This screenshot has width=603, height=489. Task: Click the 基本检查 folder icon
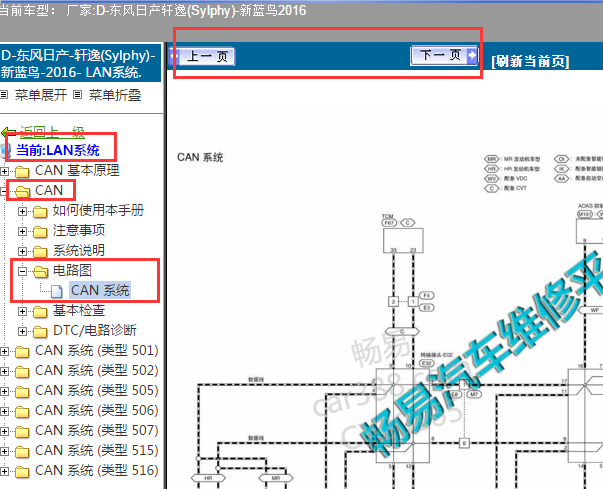click(x=40, y=311)
